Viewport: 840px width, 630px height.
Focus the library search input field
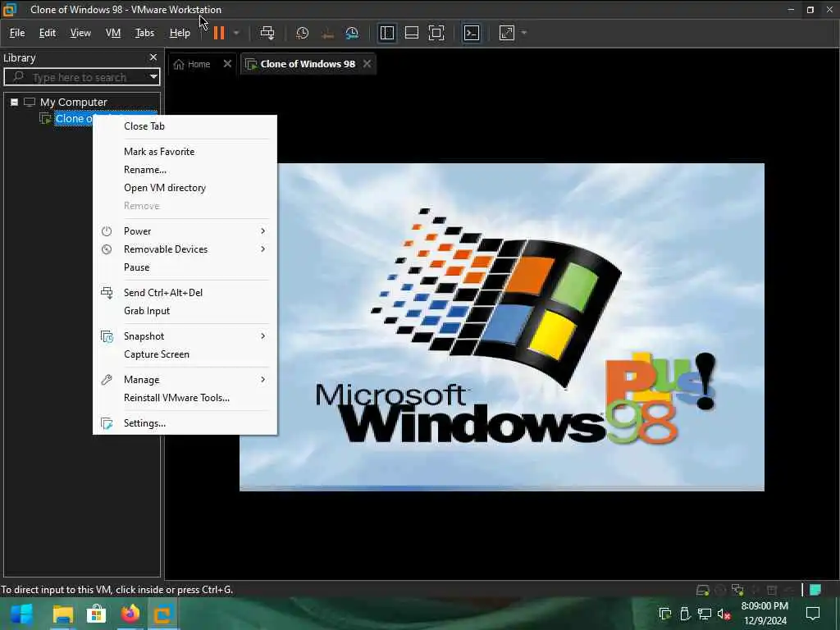(80, 77)
